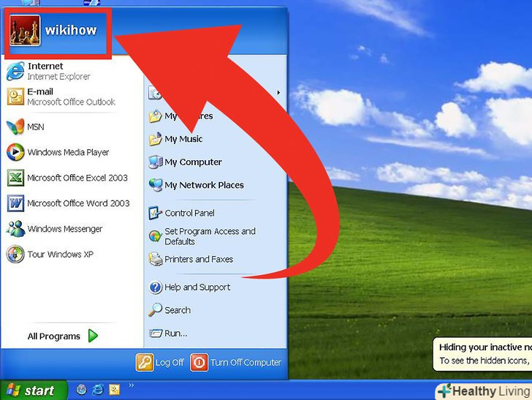This screenshot has width=532, height=400.
Task: Open the Windows Messenger icon
Action: (15, 229)
